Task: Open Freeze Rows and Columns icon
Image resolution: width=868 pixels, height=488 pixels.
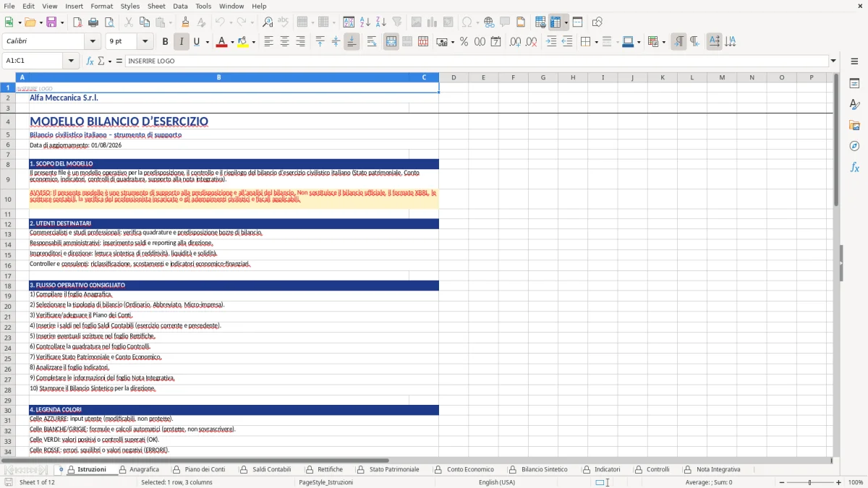Action: click(556, 22)
